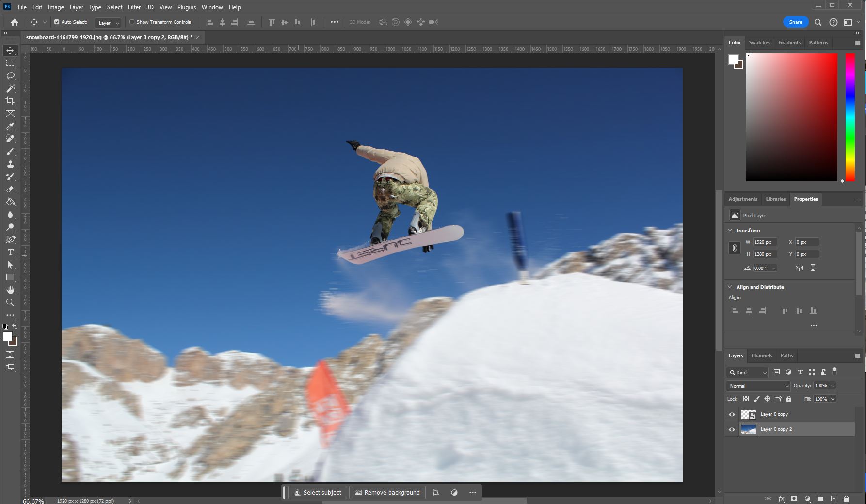Viewport: 866px width, 504px height.
Task: Select the Path Selection tool
Action: [x=10, y=265]
